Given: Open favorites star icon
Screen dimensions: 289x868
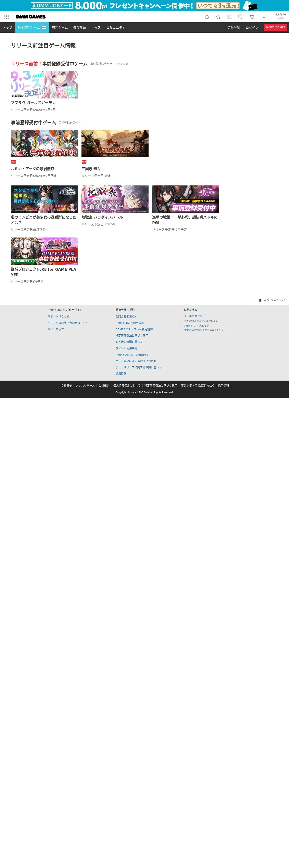Looking at the screenshot, I should point(218,17).
